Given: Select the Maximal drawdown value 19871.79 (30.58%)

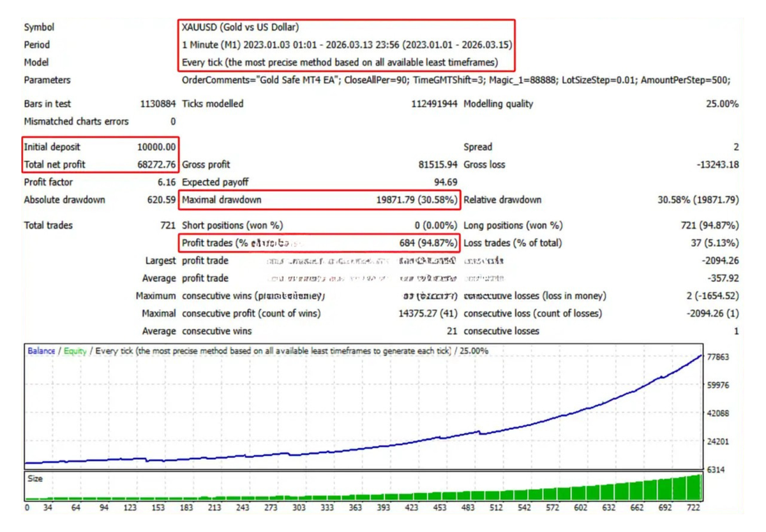Looking at the screenshot, I should (x=417, y=200).
